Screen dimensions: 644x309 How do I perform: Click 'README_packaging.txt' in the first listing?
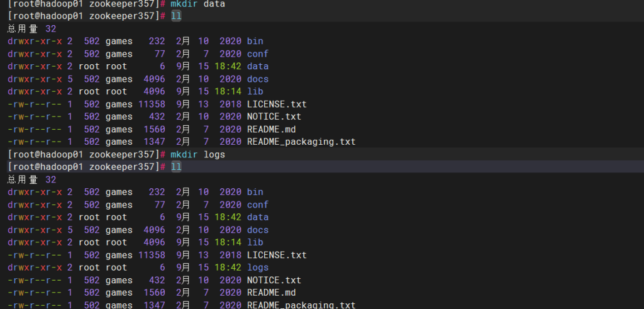[301, 142]
